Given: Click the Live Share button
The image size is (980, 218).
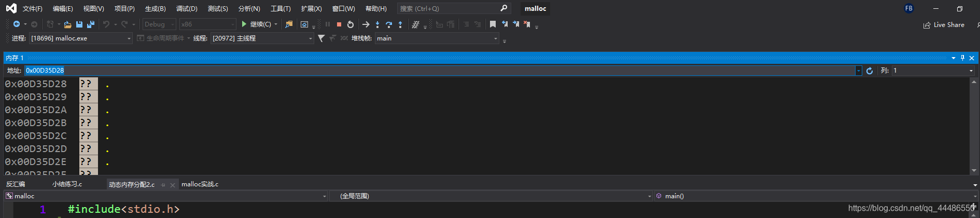Looking at the screenshot, I should click(x=944, y=25).
